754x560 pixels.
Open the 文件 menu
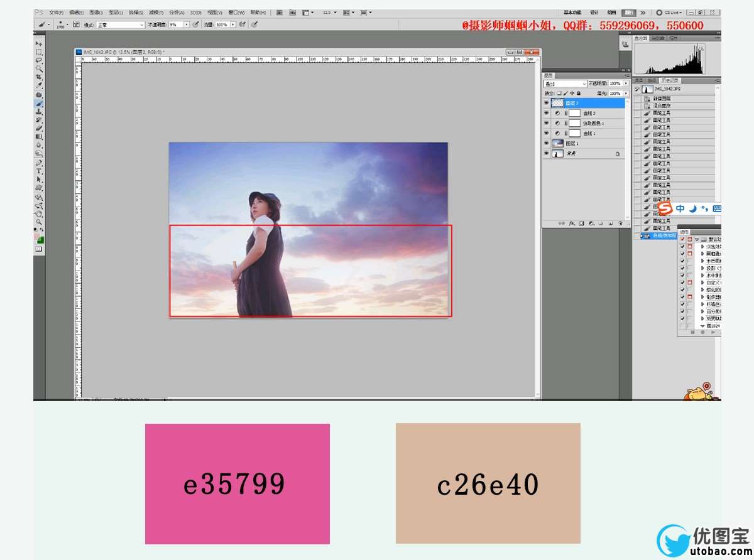click(56, 12)
